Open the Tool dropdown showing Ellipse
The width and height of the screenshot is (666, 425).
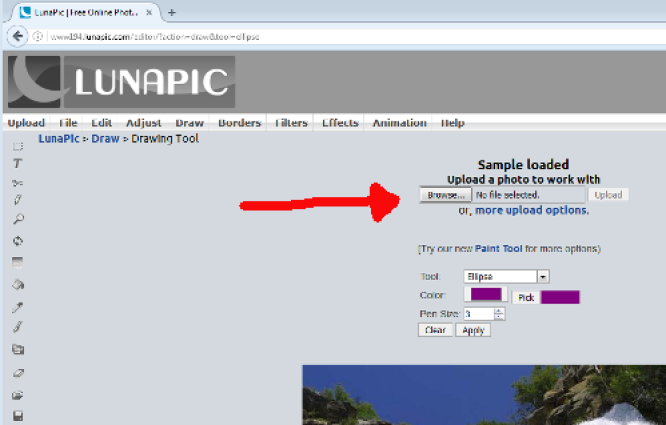point(506,276)
